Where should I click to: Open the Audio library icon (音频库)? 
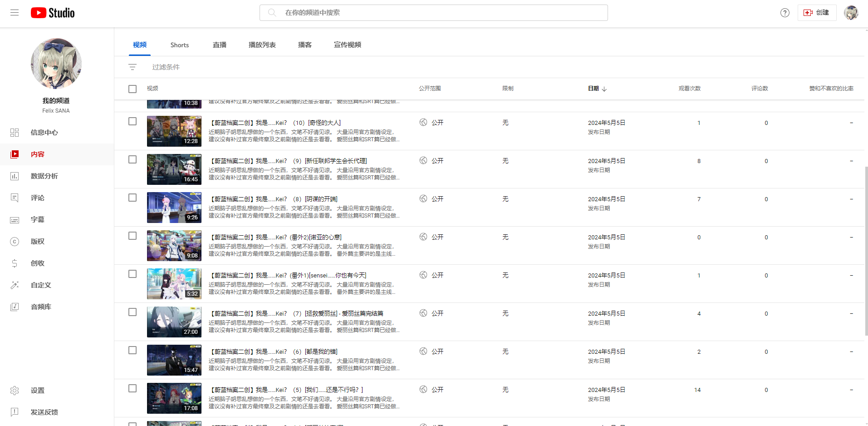point(15,307)
